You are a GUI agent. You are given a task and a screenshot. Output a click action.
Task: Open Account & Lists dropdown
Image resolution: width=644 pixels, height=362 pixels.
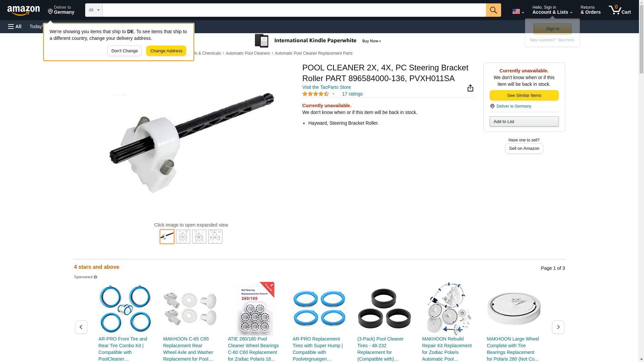coord(552,10)
